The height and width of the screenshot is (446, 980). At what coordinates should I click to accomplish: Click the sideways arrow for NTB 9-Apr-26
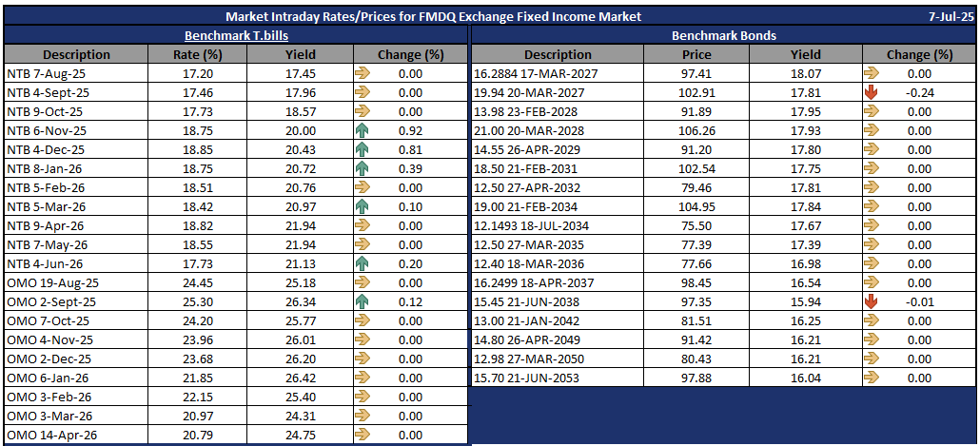(x=362, y=225)
